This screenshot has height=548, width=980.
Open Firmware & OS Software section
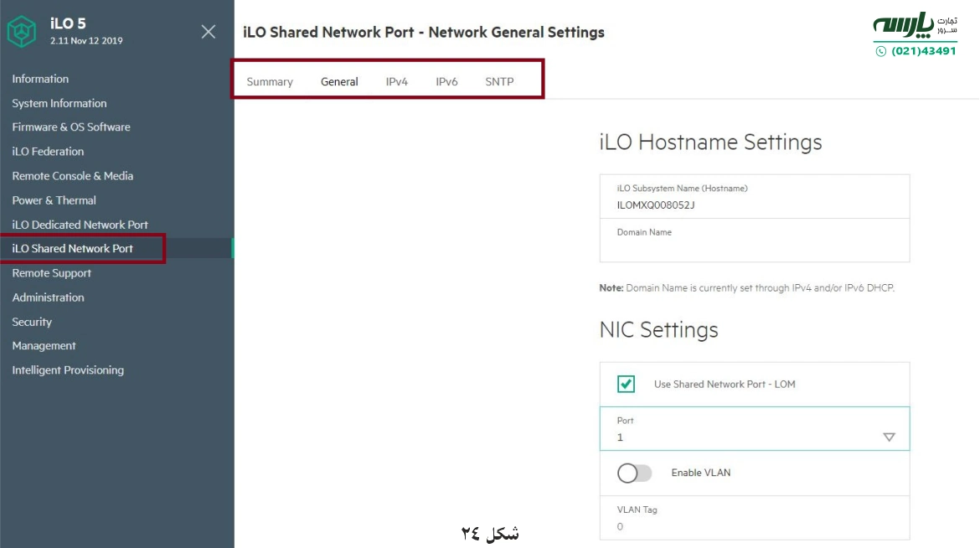pos(71,127)
